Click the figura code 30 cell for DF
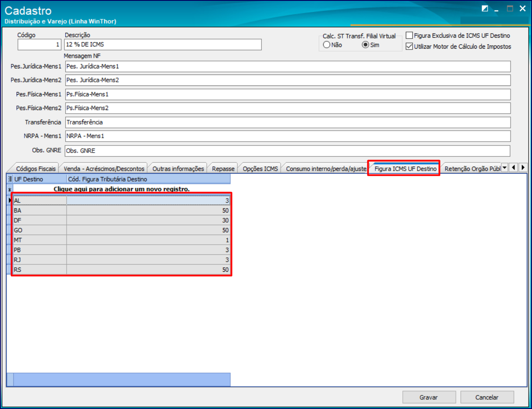 [x=148, y=220]
